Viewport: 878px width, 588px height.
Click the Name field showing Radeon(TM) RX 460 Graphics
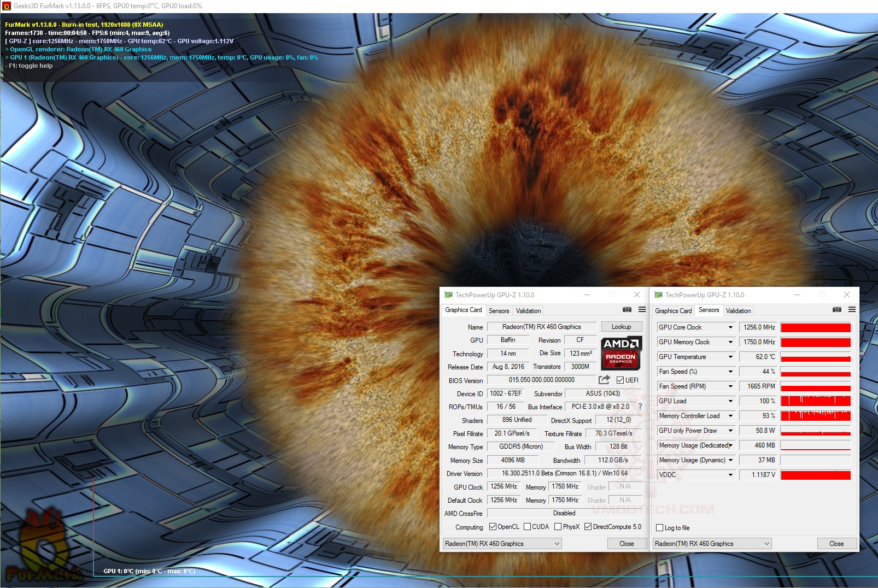(x=542, y=327)
